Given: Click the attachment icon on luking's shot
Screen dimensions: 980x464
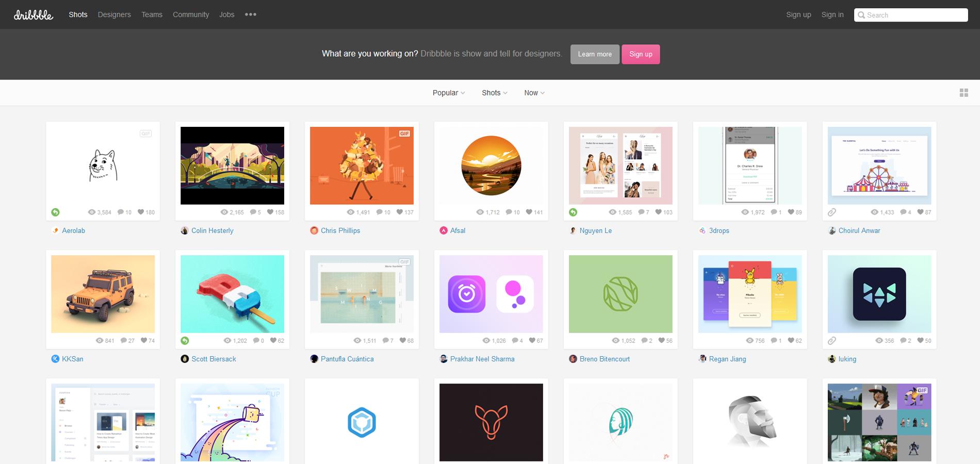Looking at the screenshot, I should click(x=832, y=340).
